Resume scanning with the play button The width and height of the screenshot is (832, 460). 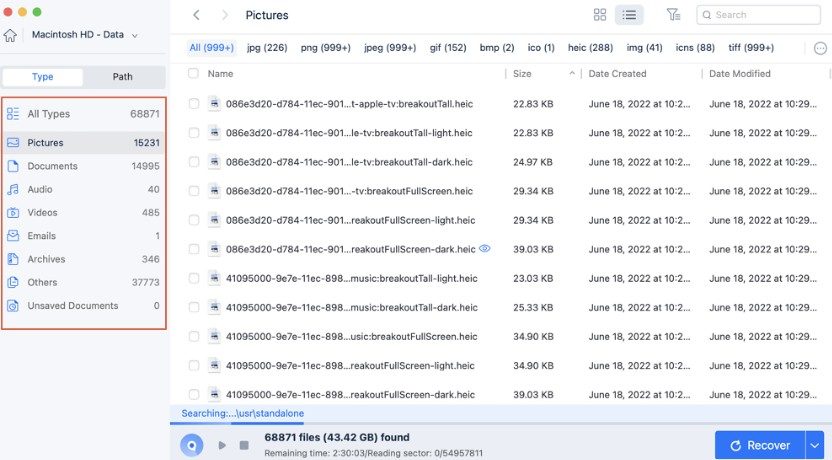pyautogui.click(x=222, y=445)
